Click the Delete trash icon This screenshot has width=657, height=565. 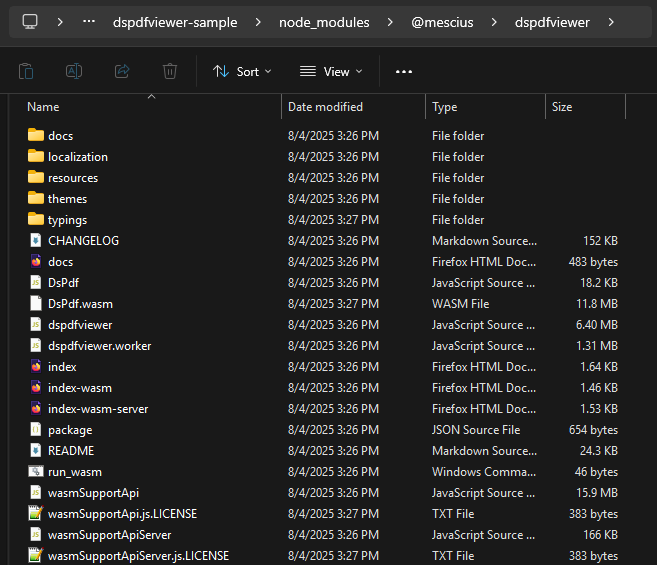(x=170, y=71)
